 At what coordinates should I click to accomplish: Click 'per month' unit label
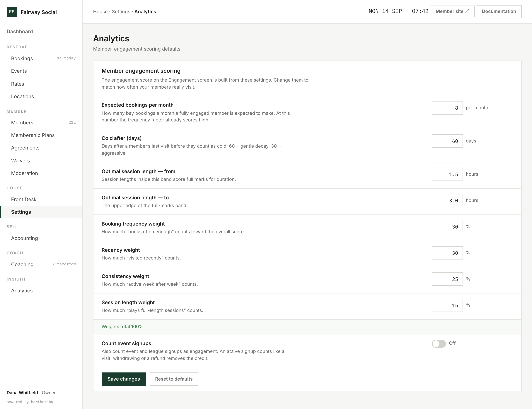click(x=477, y=108)
